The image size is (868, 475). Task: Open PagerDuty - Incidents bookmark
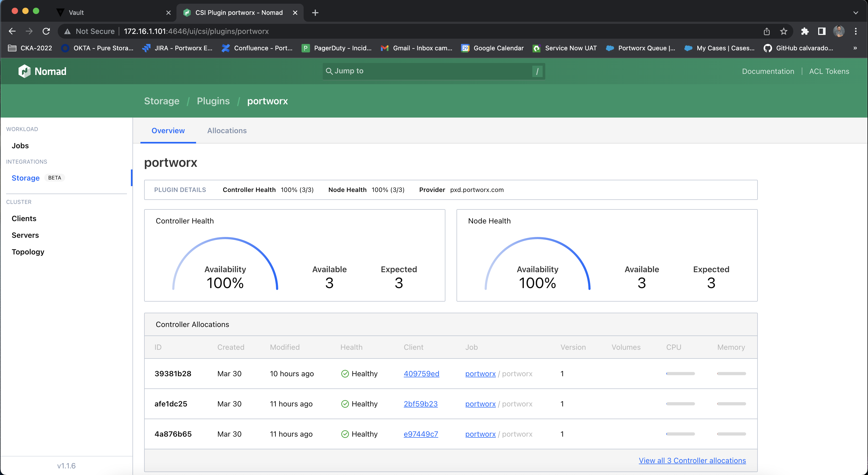point(336,48)
